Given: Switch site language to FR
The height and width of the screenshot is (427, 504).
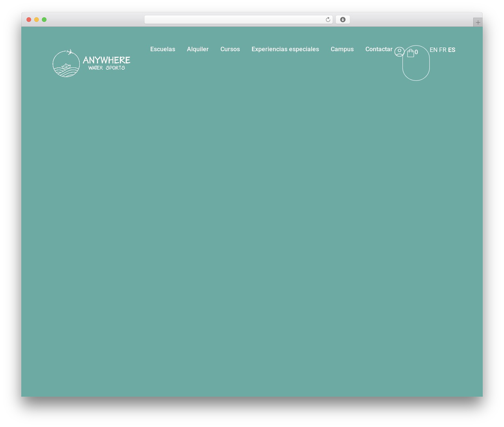Looking at the screenshot, I should [x=443, y=50].
